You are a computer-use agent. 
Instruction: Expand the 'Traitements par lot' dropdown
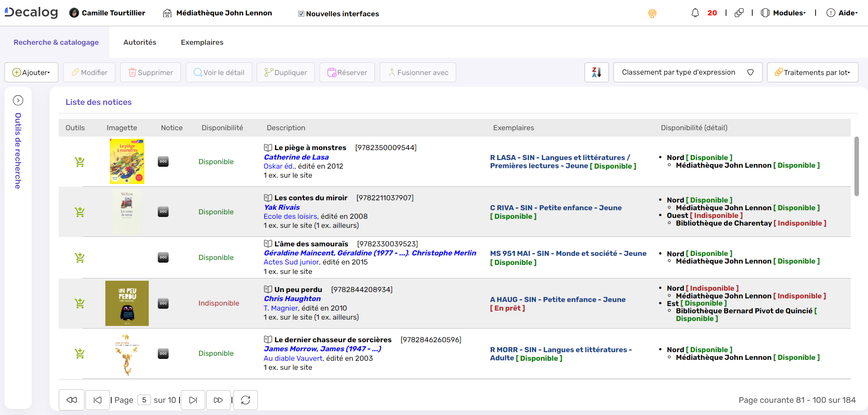812,72
